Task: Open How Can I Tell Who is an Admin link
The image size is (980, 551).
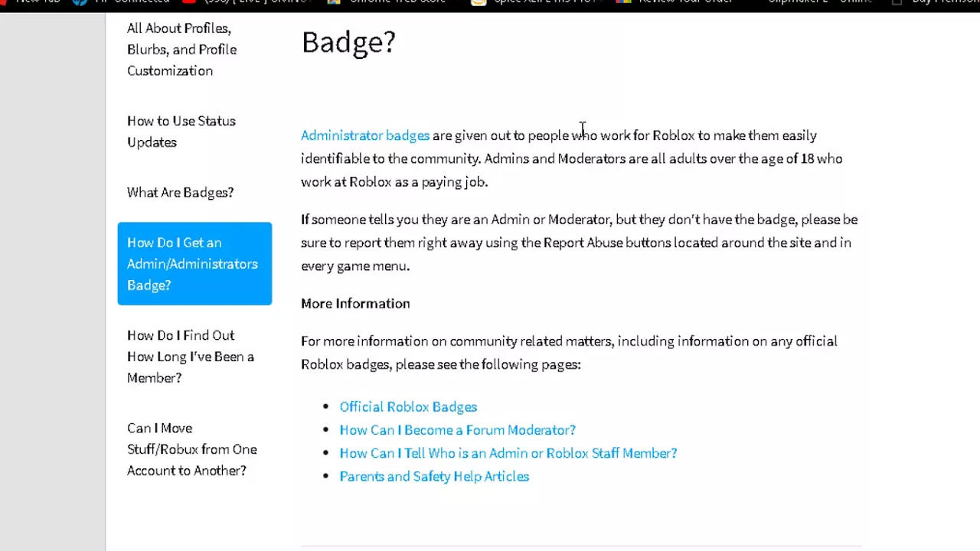Action: (x=508, y=453)
